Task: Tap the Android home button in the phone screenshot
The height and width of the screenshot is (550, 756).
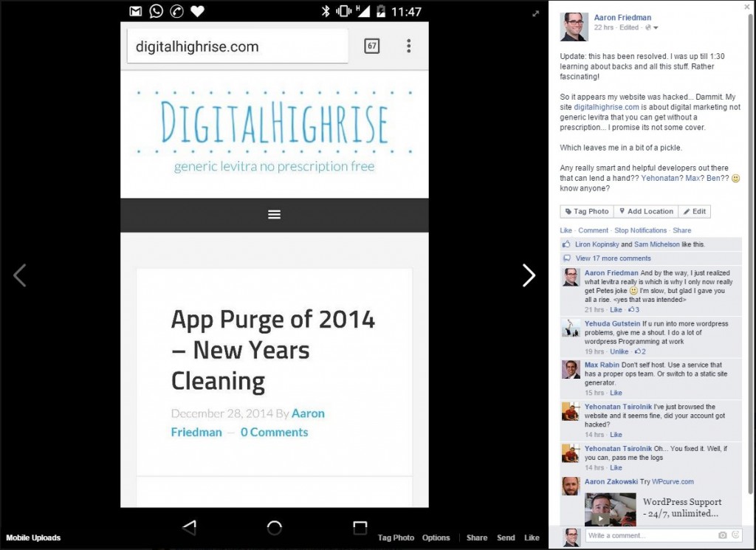Action: (275, 528)
